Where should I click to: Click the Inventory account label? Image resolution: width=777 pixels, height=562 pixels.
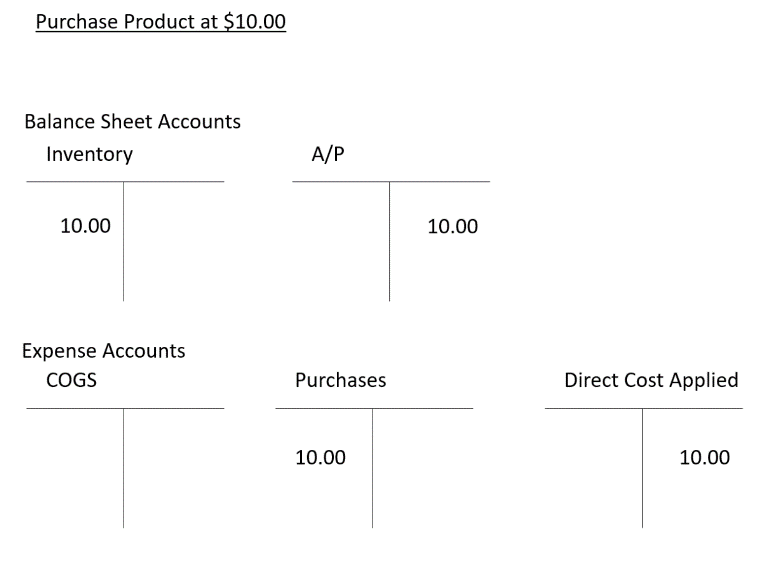tap(89, 155)
